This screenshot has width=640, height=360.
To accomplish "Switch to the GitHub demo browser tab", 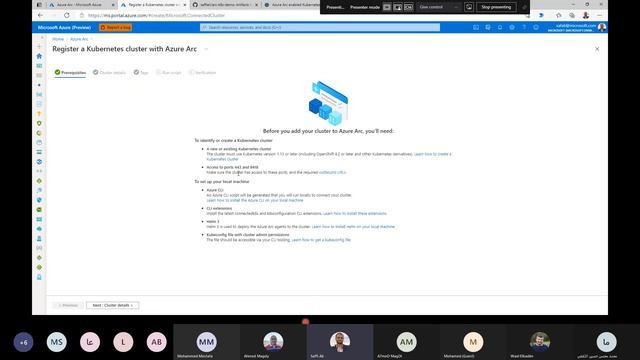I will pyautogui.click(x=225, y=5).
